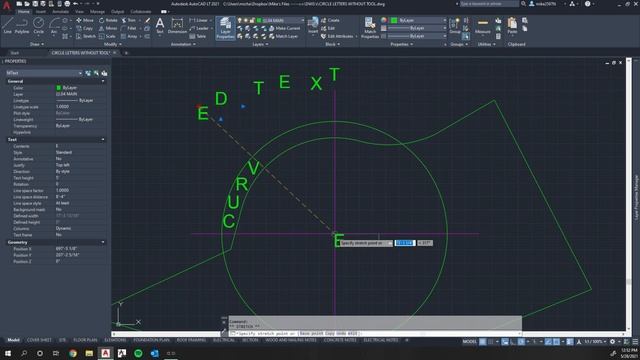Click Make Current layer button
Viewport: 640px width, 360px height.
tap(284, 28)
